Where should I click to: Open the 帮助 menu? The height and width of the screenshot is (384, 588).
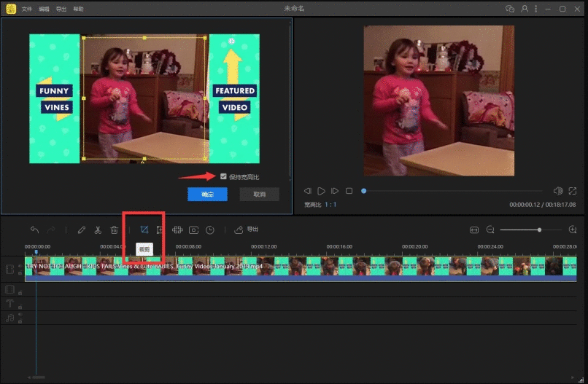[79, 9]
